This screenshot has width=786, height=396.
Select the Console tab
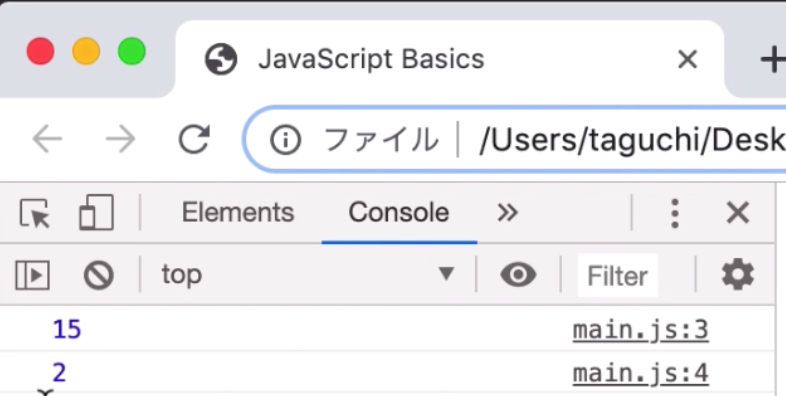pos(399,213)
